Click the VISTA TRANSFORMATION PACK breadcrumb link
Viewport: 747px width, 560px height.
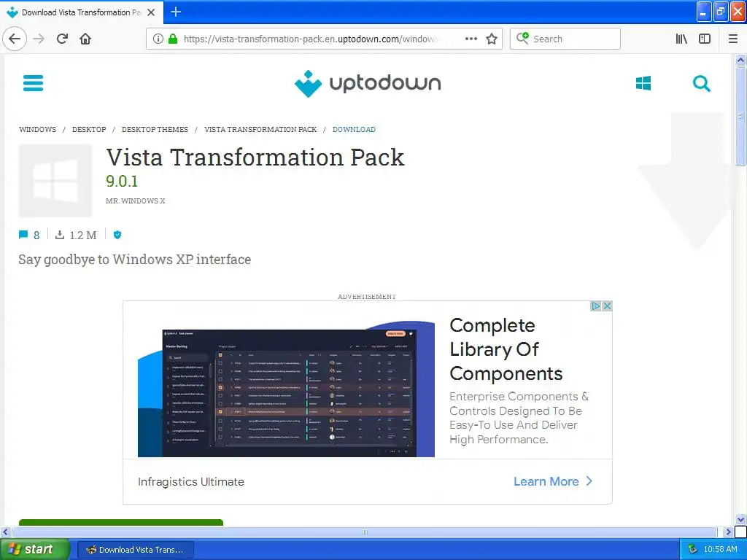260,130
